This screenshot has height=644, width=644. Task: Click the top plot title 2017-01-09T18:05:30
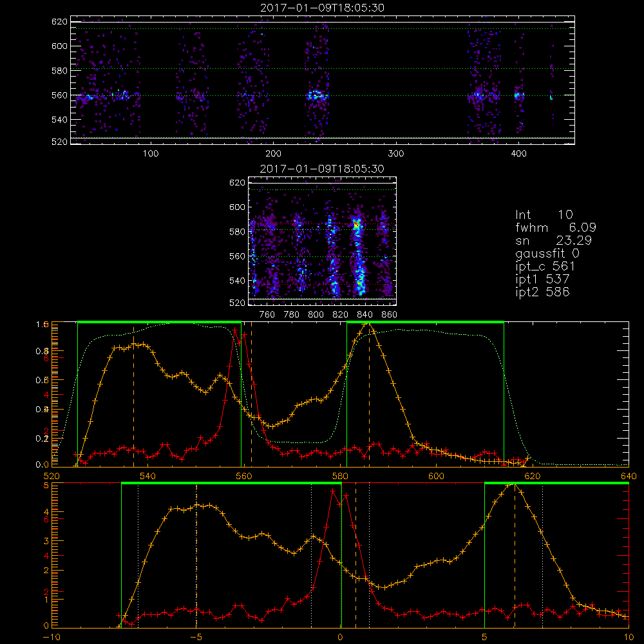coord(322,8)
